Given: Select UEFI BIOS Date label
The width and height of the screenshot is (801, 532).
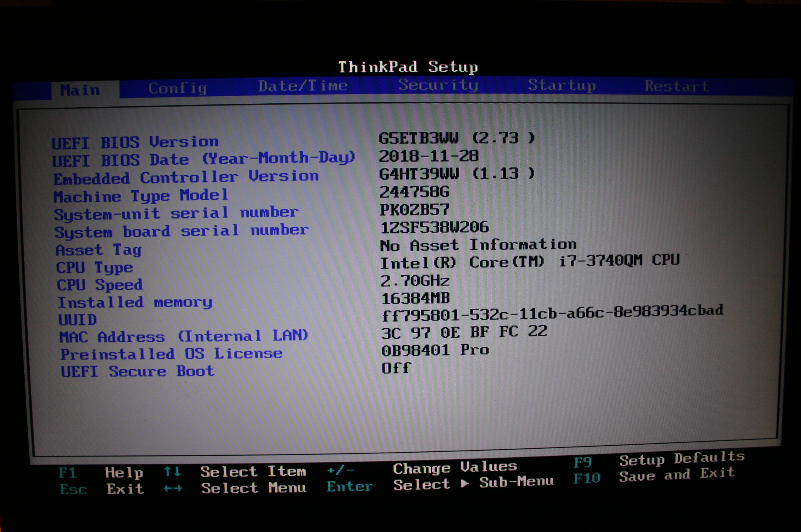Looking at the screenshot, I should click(204, 159).
